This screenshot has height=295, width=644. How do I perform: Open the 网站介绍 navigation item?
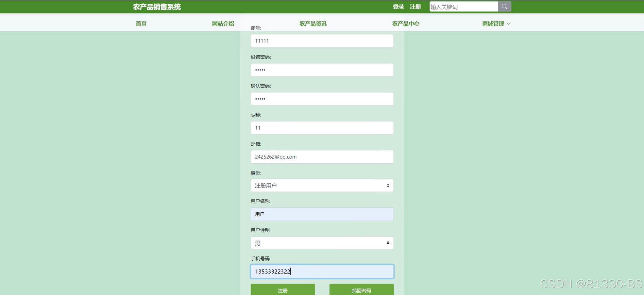point(223,23)
